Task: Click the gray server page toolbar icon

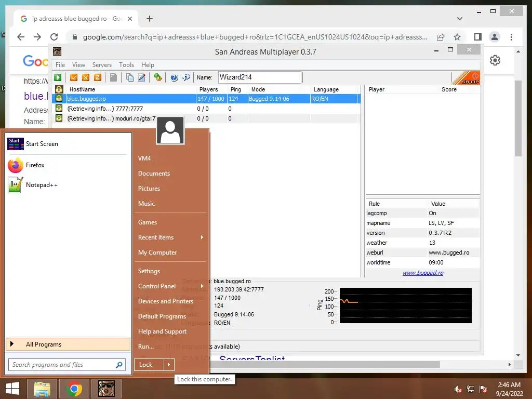Action: point(114,77)
